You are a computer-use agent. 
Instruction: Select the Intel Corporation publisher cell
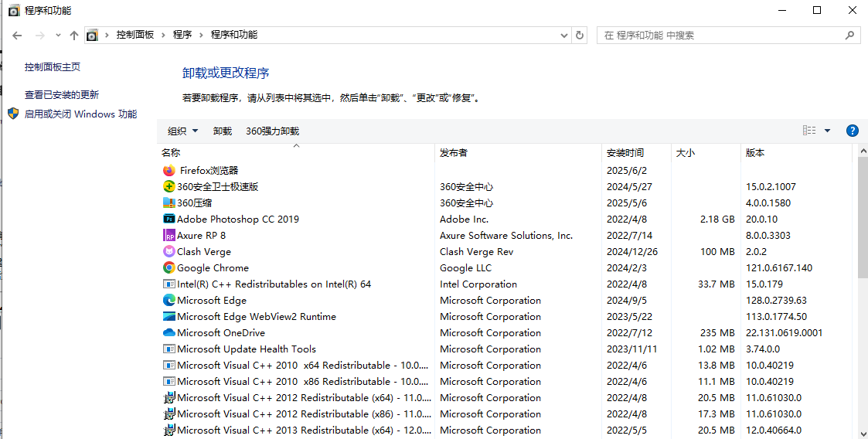(478, 284)
